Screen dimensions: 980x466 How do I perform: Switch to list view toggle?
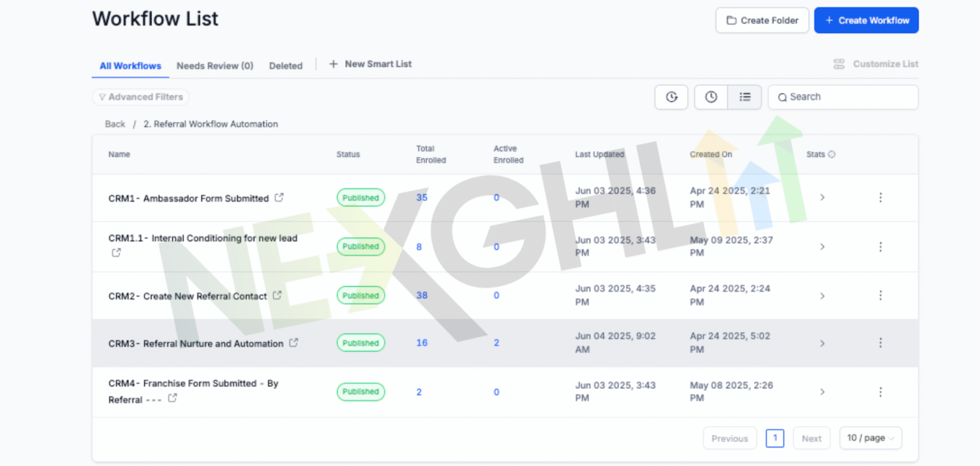(745, 97)
